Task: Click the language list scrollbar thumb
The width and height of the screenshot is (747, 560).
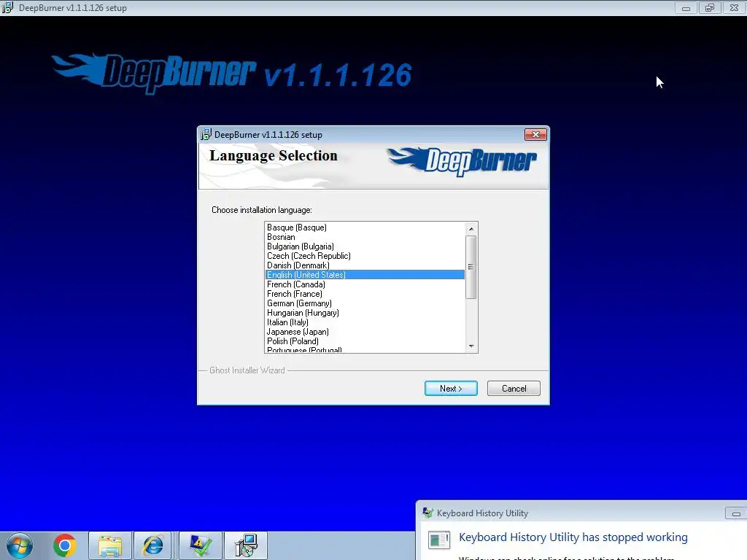Action: coord(471,267)
